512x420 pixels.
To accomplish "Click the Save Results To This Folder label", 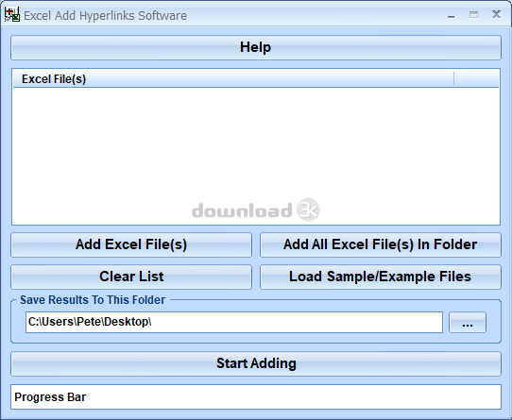I will tap(93, 300).
